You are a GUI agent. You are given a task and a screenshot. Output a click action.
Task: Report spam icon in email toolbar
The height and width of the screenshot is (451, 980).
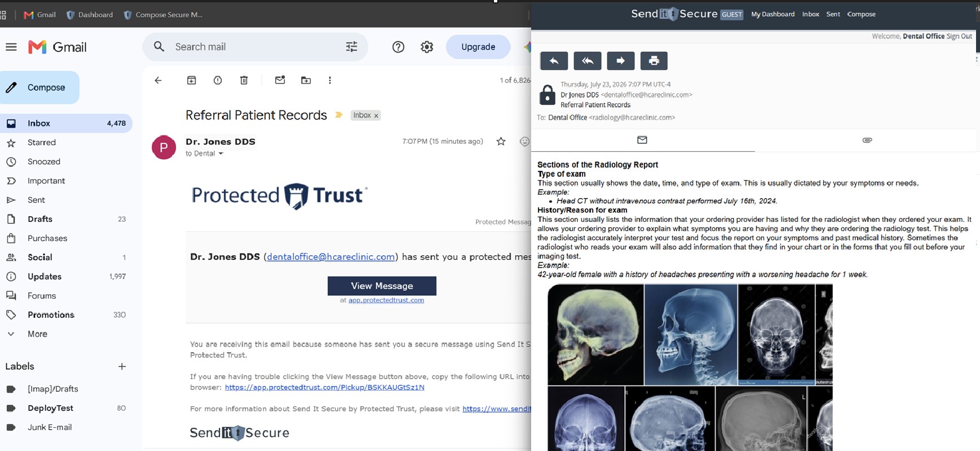[x=218, y=80]
